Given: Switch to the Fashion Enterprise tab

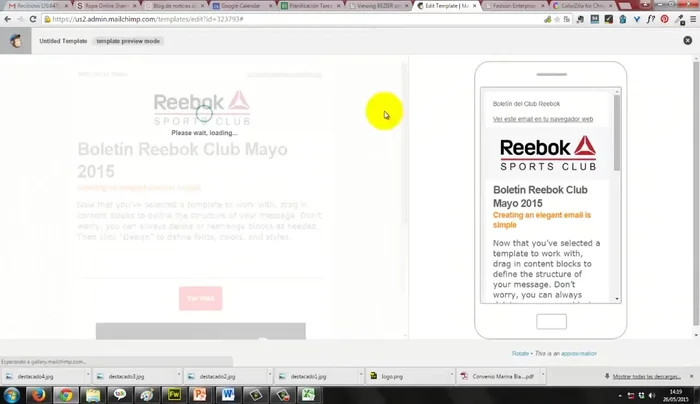Looking at the screenshot, I should [x=513, y=6].
